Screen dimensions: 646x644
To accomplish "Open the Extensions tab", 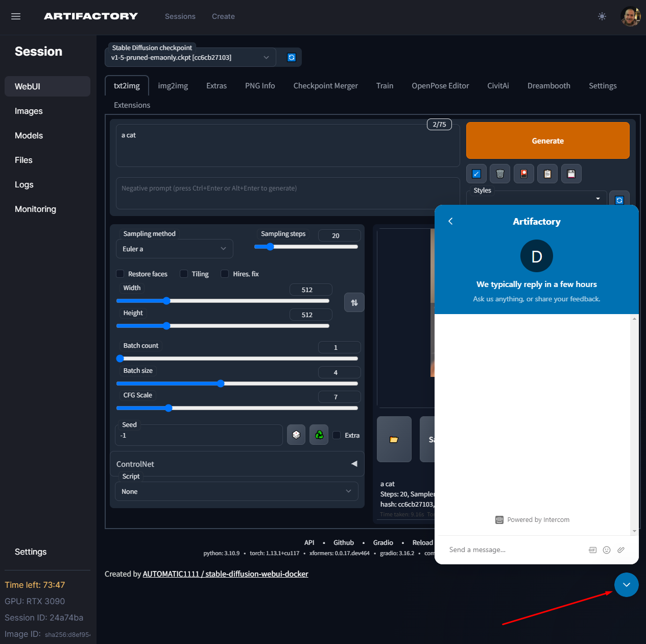I will click(132, 105).
